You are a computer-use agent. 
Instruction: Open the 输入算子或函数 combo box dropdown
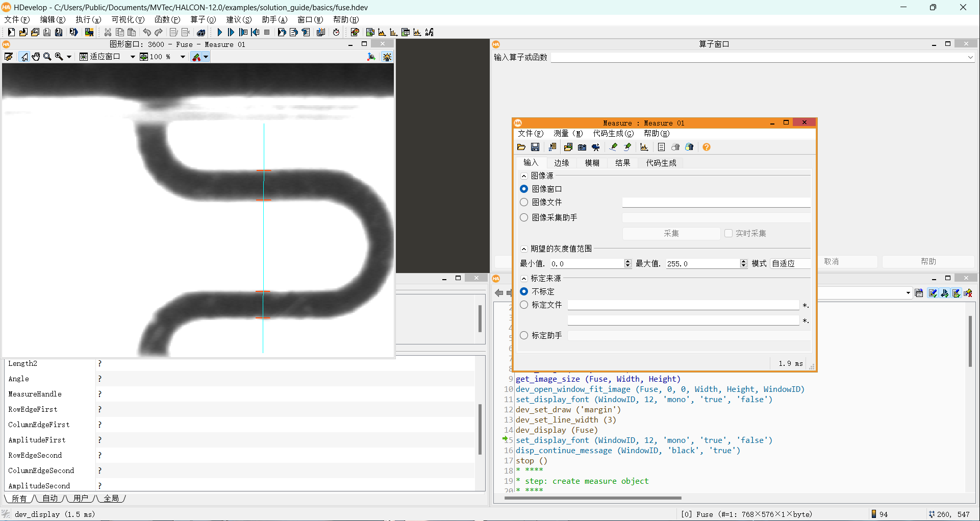tap(970, 57)
